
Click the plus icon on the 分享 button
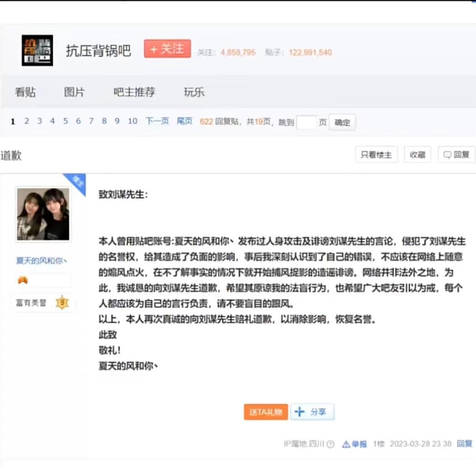[x=299, y=411]
